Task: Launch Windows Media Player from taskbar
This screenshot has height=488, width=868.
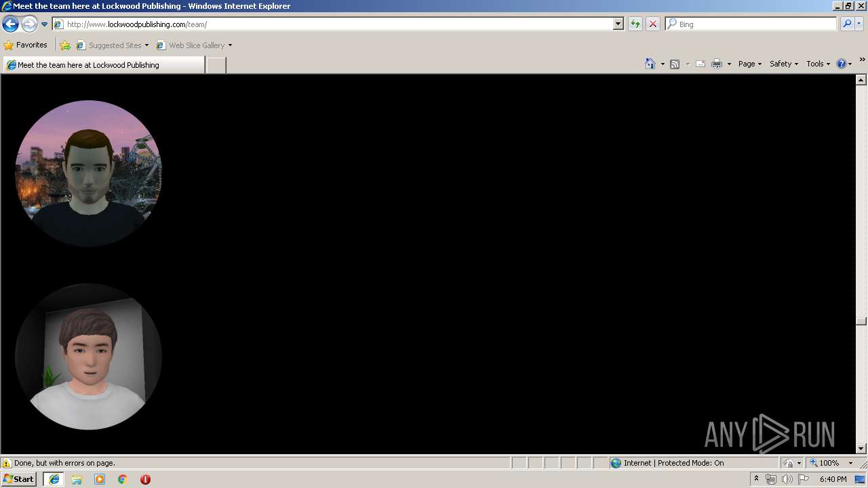Action: [100, 479]
